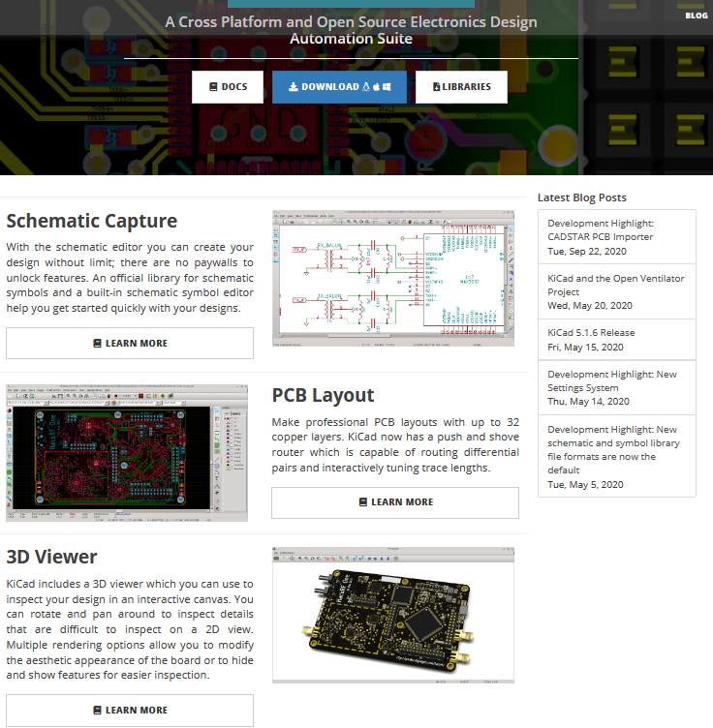
Task: Click the book icon on DOCS button
Action: point(213,87)
